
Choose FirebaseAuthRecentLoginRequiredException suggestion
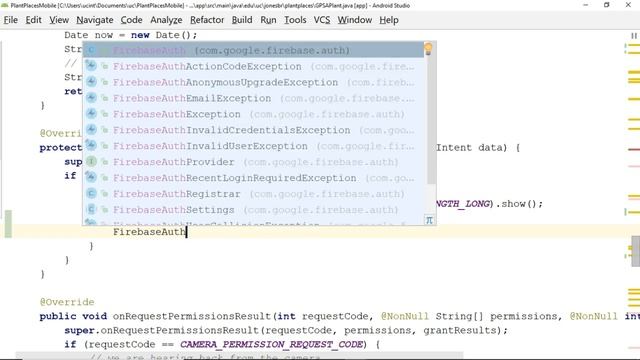tap(253, 178)
